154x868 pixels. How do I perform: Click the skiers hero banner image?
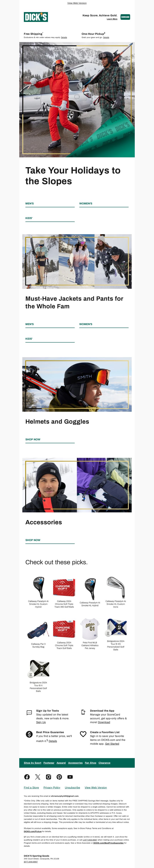click(x=77, y=100)
